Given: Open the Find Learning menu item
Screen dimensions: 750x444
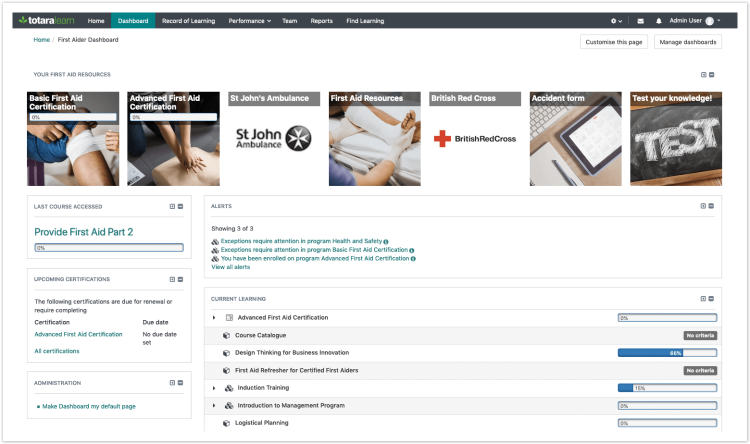Looking at the screenshot, I should pyautogui.click(x=365, y=21).
